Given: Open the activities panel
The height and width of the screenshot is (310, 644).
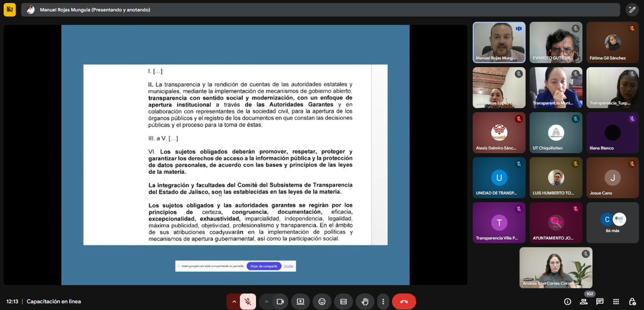Looking at the screenshot, I should point(617,301).
